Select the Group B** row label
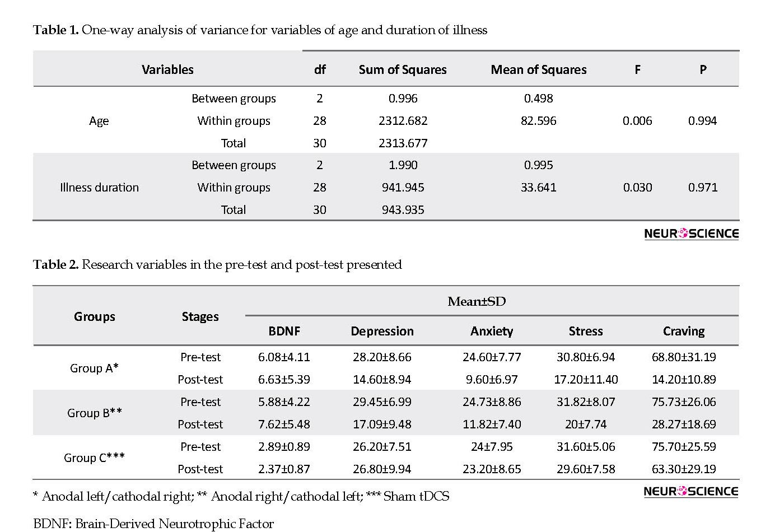The image size is (770, 532). click(x=94, y=413)
